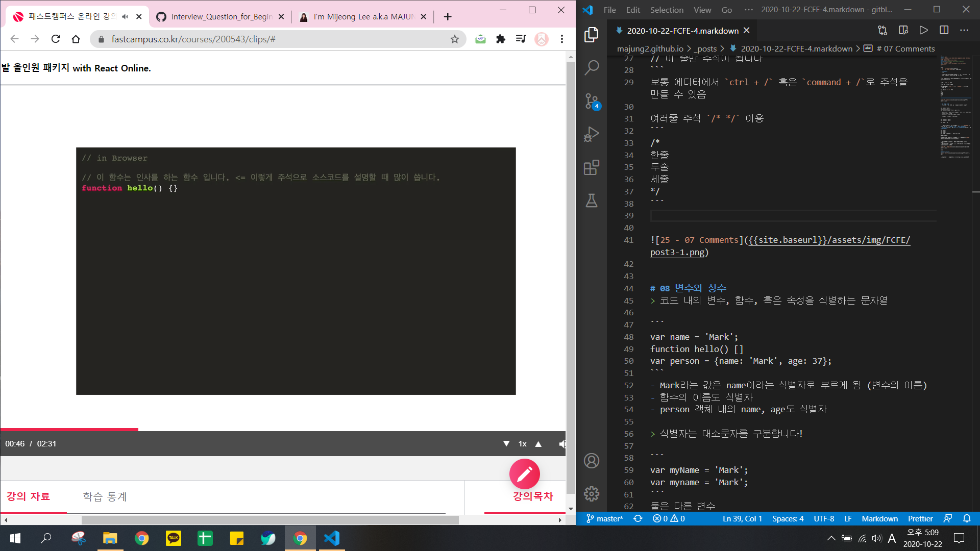
Task: Open the VS Code Accounts menu
Action: coord(592,461)
